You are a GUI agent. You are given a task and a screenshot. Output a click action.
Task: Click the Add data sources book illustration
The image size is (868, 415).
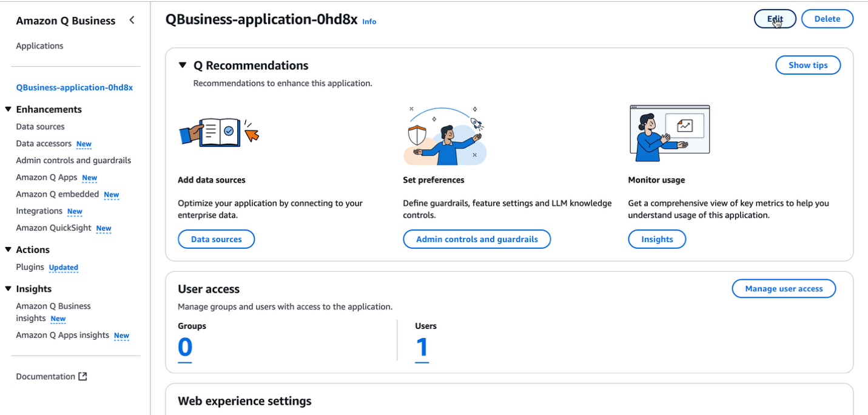pos(218,132)
